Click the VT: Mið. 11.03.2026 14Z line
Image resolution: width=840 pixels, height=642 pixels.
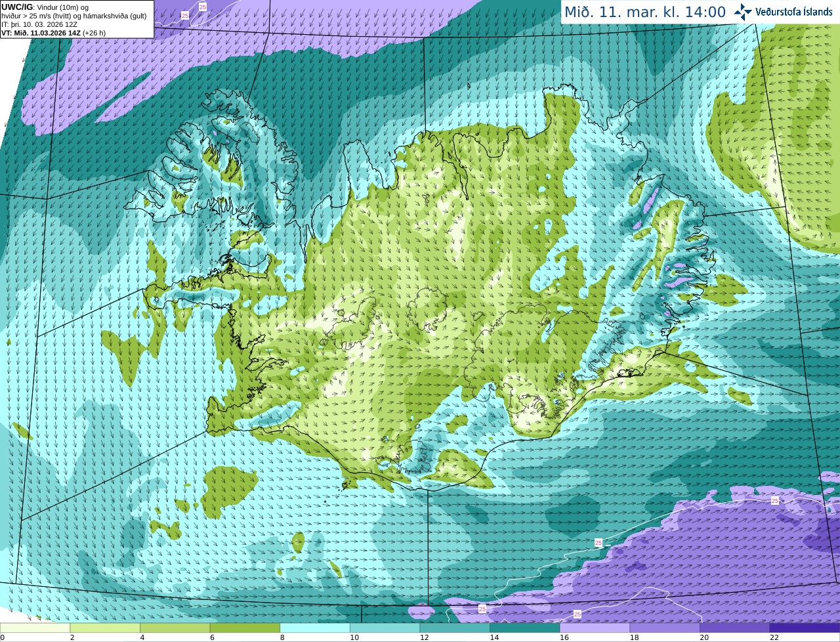[53, 33]
